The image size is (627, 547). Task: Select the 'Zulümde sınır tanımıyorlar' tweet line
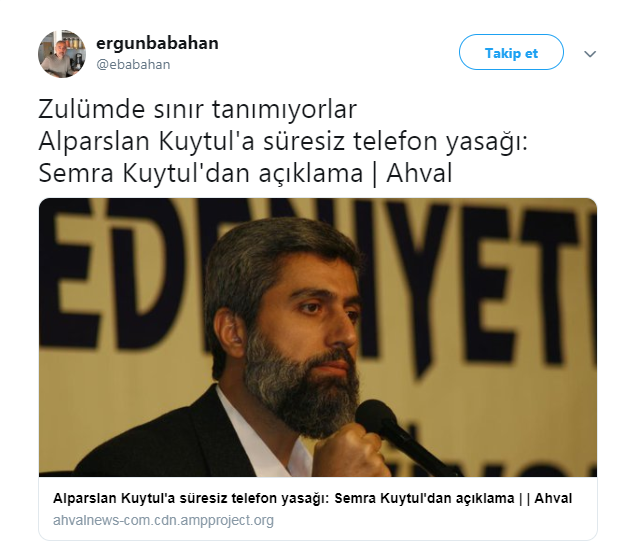[x=198, y=109]
